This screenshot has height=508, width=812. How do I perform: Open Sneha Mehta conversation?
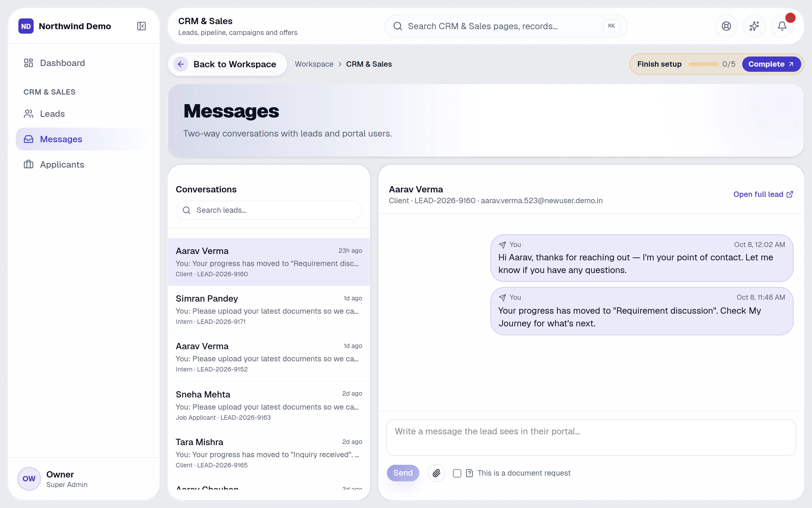click(269, 405)
